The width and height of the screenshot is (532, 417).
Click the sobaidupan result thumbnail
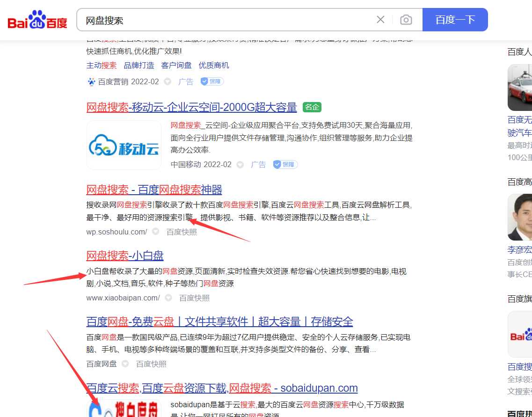pos(124,408)
